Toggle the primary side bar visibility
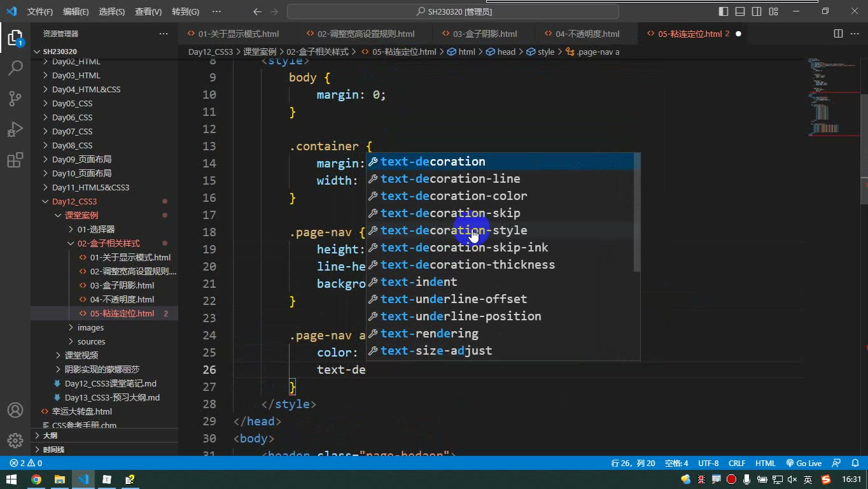Screen dimensions: 868x489 724,11
